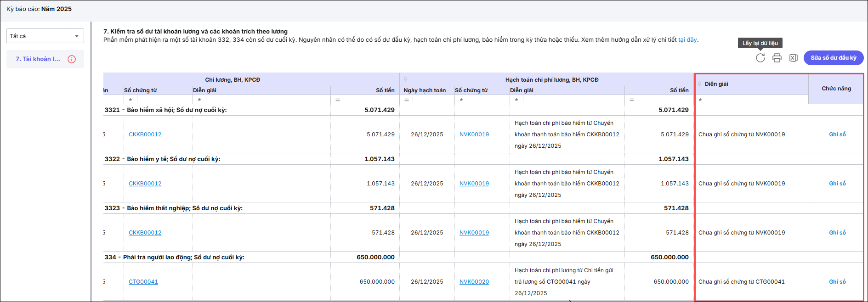868x302 pixels.
Task: Click the 'Chi lương, BH, KPCĐ' column group header
Action: point(233,79)
